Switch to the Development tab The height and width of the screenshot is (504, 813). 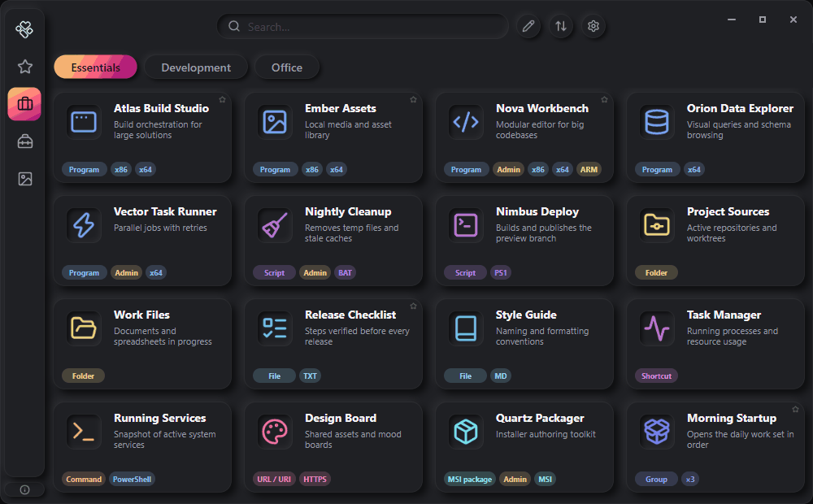(x=196, y=67)
